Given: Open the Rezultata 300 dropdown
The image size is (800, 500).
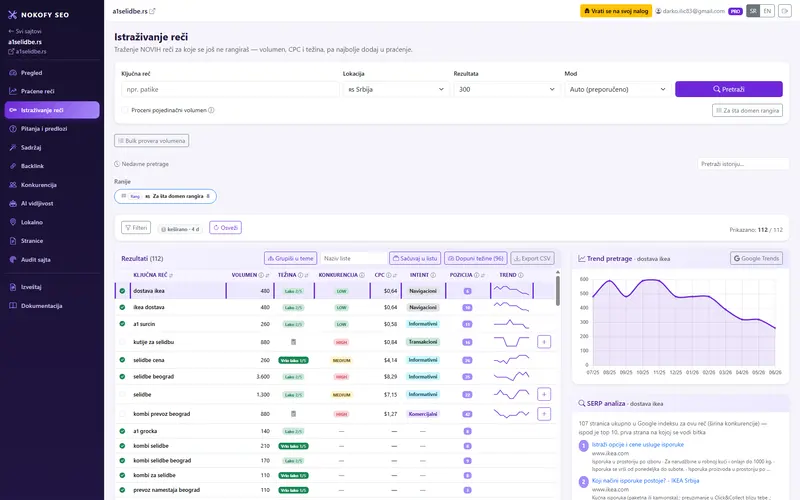Looking at the screenshot, I should tap(507, 89).
